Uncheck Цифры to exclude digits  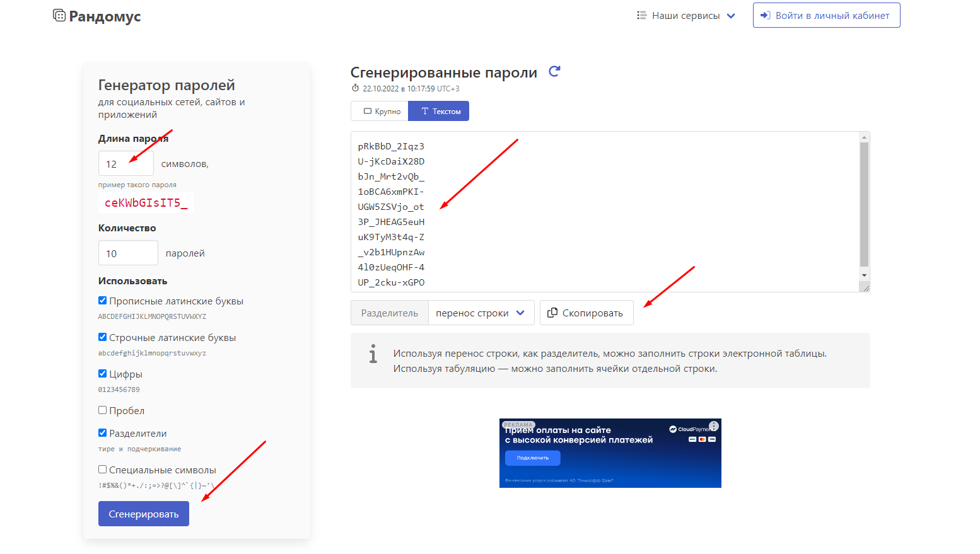click(102, 373)
